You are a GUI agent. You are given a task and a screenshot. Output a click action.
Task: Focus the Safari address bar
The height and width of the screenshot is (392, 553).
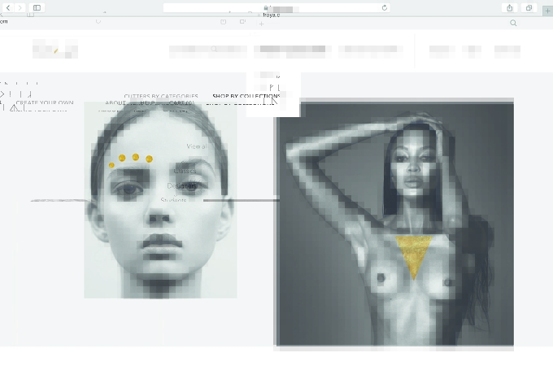click(x=276, y=8)
